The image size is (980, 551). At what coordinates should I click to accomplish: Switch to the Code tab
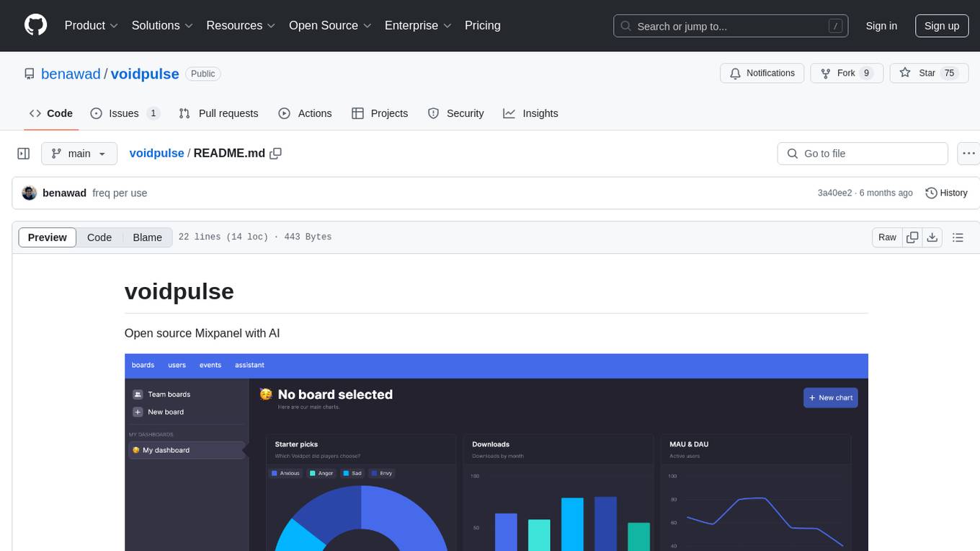pyautogui.click(x=51, y=113)
